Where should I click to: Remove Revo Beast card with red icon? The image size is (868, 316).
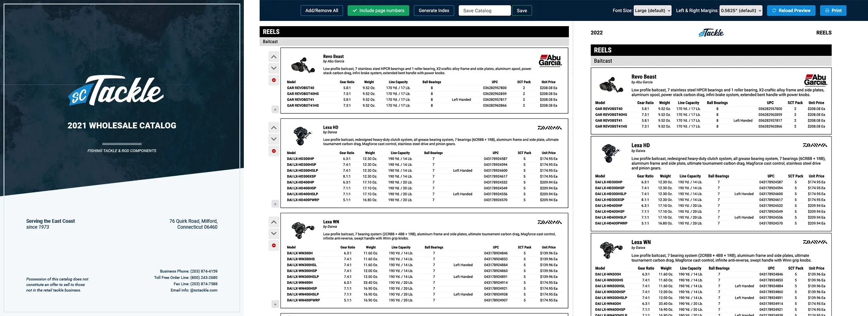tap(274, 80)
